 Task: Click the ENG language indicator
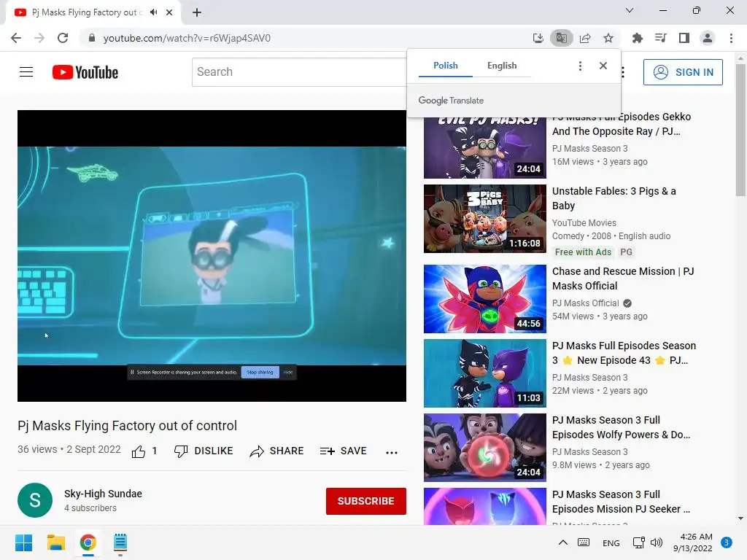click(x=611, y=542)
